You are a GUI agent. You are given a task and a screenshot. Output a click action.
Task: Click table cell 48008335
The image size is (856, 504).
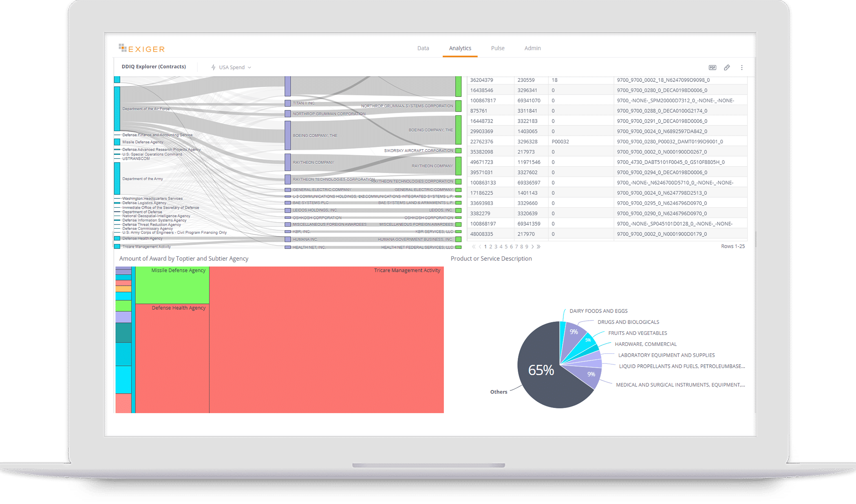481,234
